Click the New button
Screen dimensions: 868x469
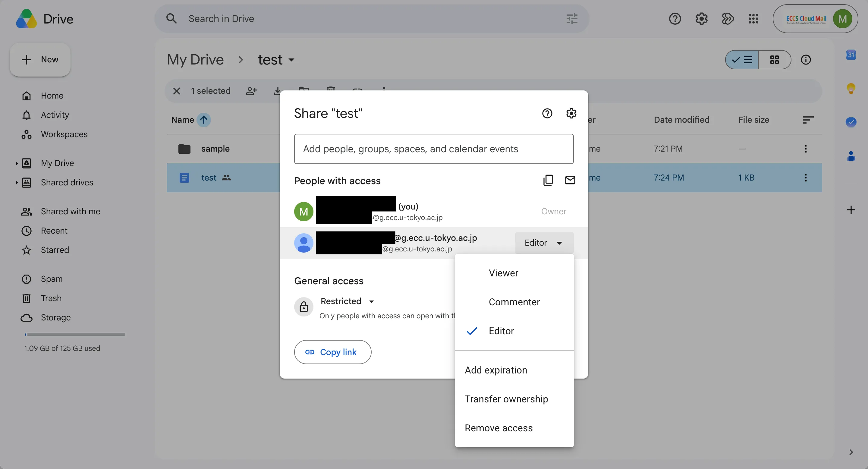click(x=40, y=60)
